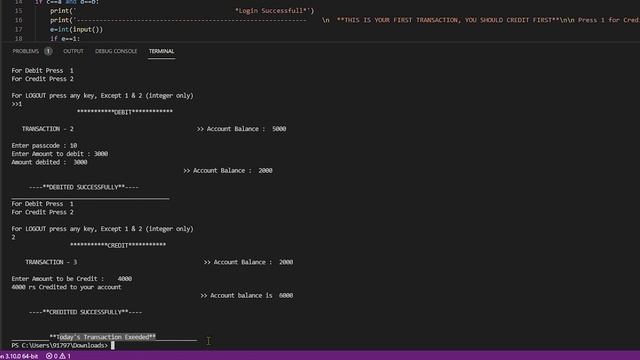Click 'Amount debited : 3000' line

click(49, 162)
